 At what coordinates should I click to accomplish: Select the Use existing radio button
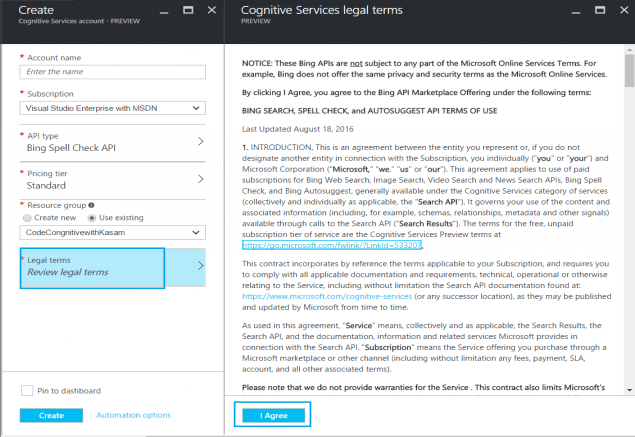pyautogui.click(x=94, y=217)
